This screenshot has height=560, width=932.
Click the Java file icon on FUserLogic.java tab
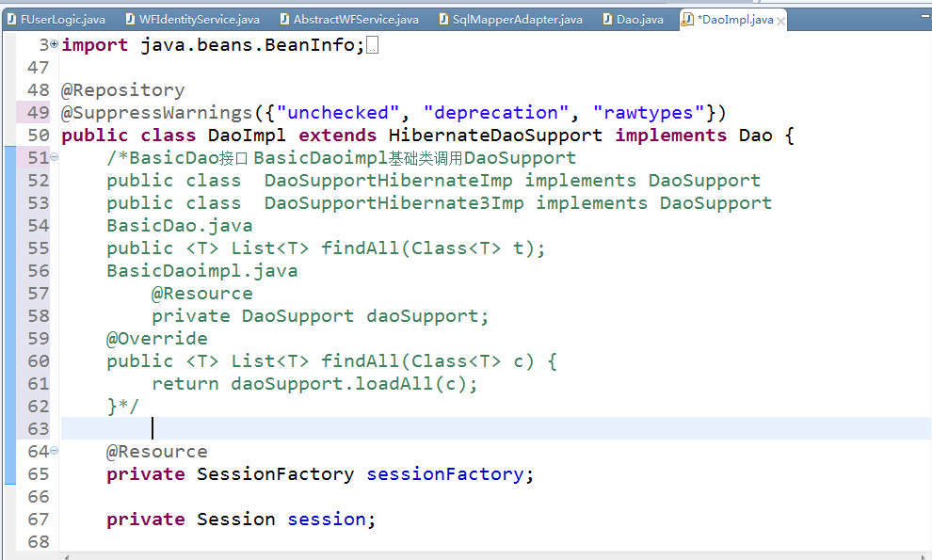(12, 20)
